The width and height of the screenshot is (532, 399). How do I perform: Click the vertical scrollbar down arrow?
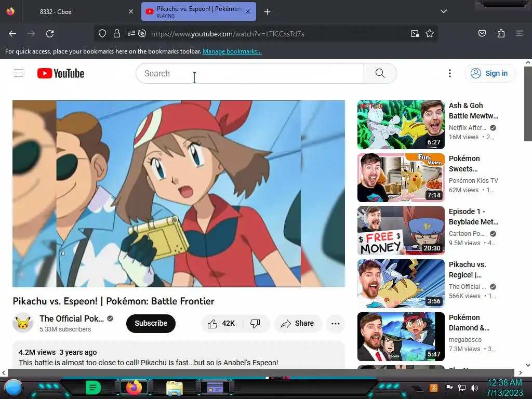click(528, 365)
